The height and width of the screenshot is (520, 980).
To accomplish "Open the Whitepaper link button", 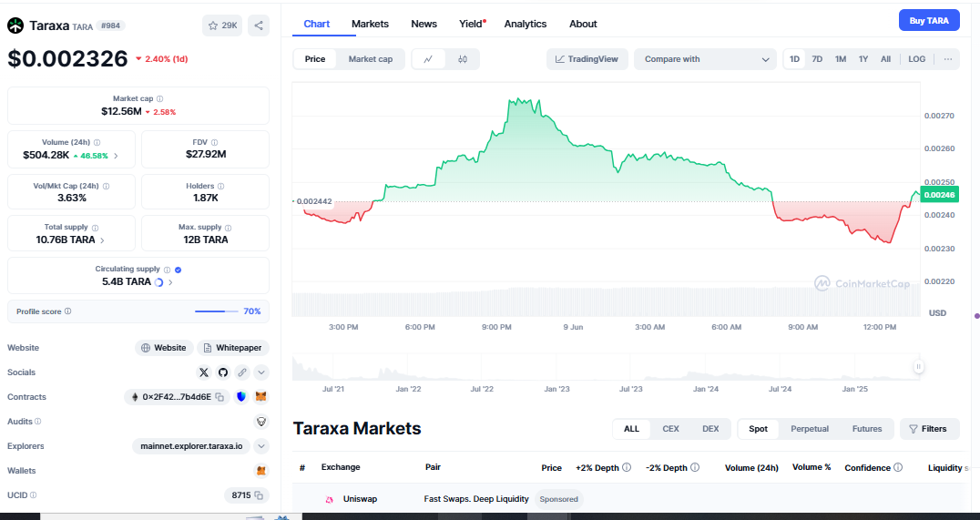I will pyautogui.click(x=233, y=348).
